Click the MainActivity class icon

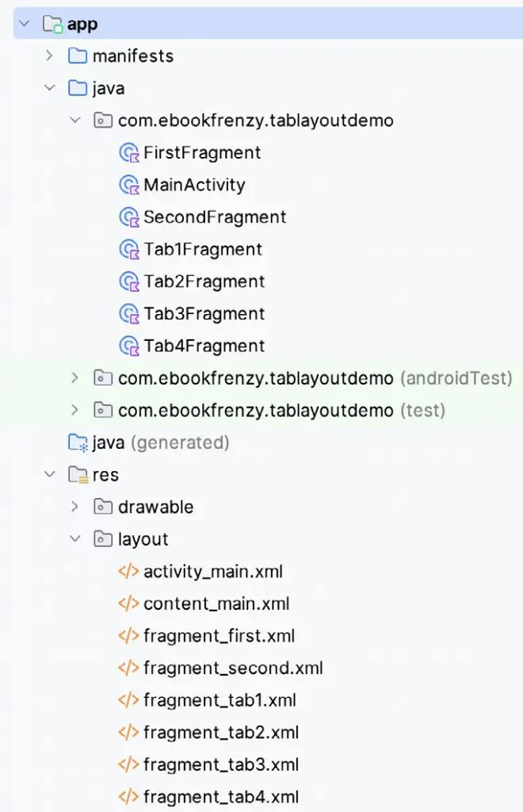(129, 185)
